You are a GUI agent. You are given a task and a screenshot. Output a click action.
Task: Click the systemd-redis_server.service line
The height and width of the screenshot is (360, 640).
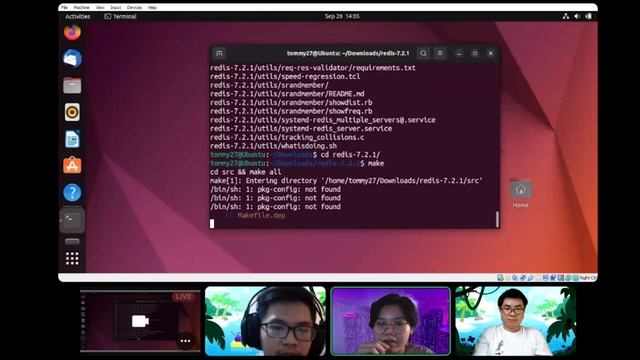pyautogui.click(x=301, y=129)
